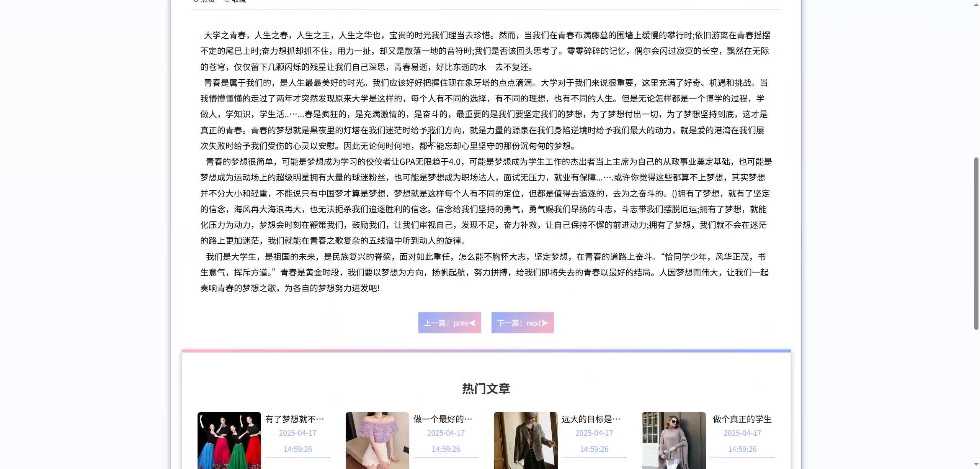The image size is (980, 469).
Task: Open the purple ruffled top thumbnail
Action: (377, 441)
